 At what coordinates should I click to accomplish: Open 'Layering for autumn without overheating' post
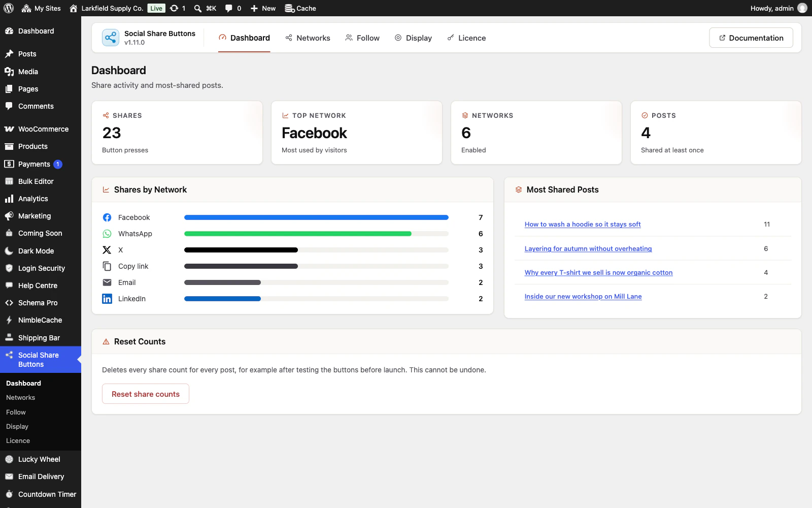point(588,248)
